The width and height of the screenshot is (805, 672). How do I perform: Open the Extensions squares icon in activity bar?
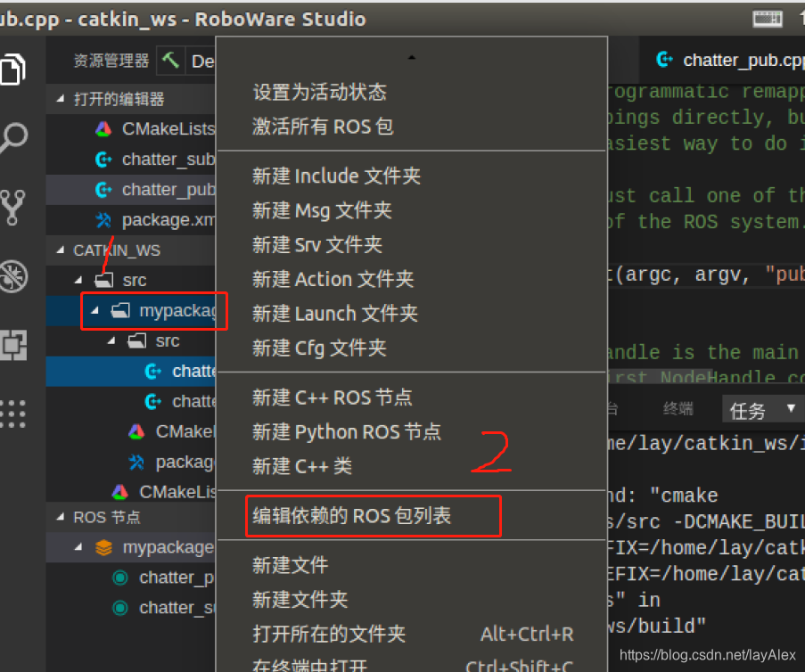(13, 345)
